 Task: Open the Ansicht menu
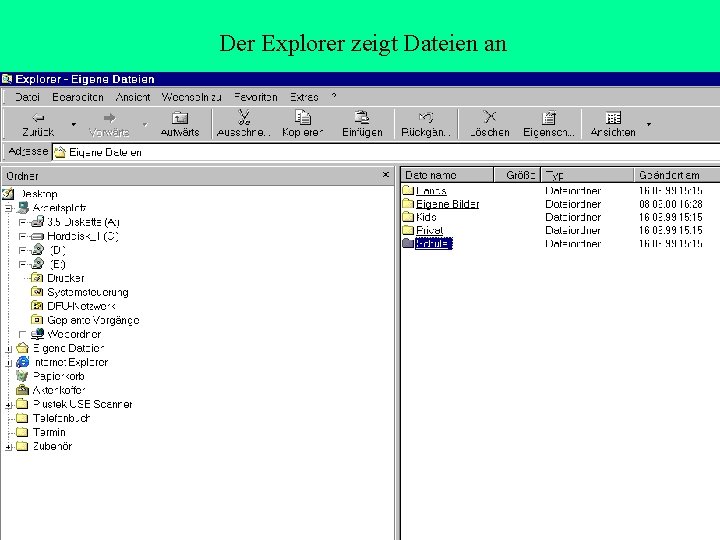(x=133, y=97)
